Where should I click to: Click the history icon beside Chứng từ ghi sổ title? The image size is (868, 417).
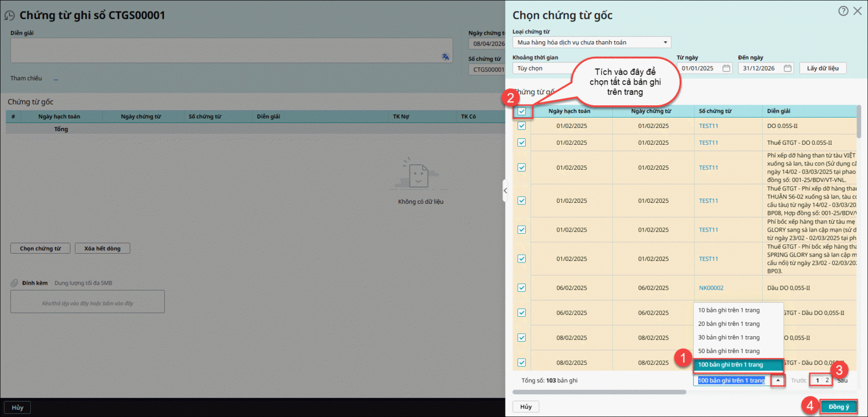[x=10, y=16]
